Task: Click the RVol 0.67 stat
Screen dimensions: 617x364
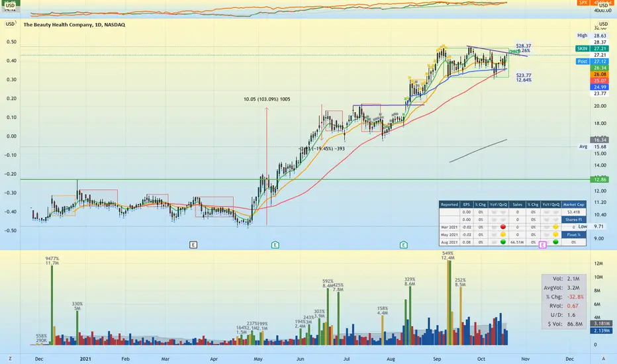Action: (x=564, y=306)
